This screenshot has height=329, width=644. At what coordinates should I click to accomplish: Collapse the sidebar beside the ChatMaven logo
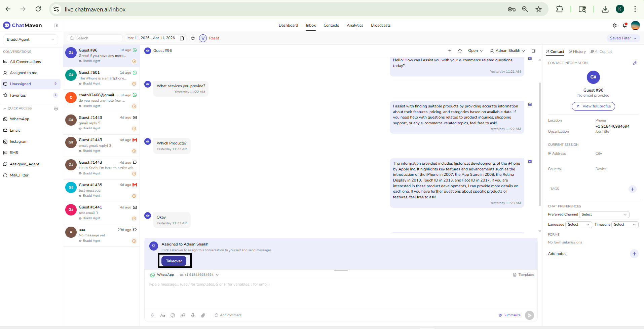point(56,25)
